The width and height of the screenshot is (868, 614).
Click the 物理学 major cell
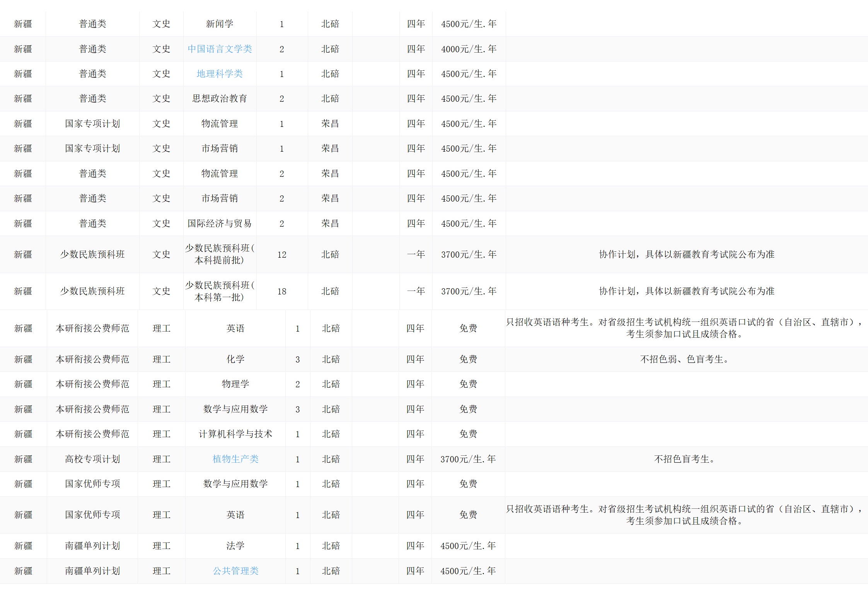point(235,384)
